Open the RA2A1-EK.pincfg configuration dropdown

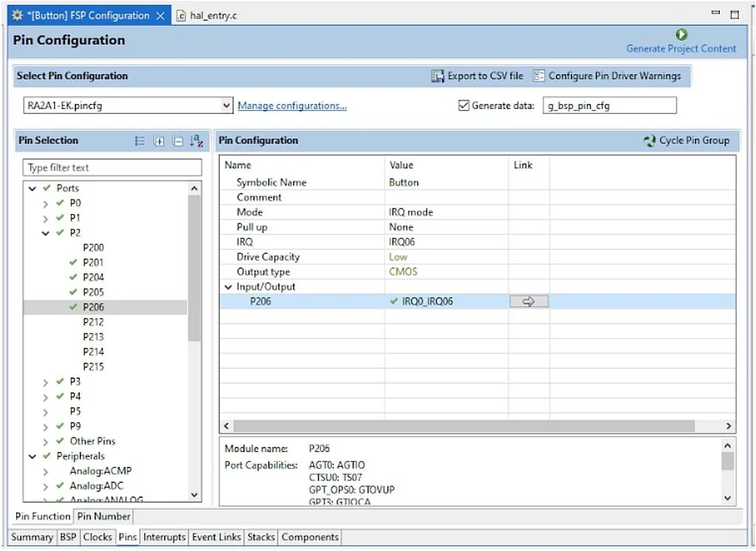(227, 106)
